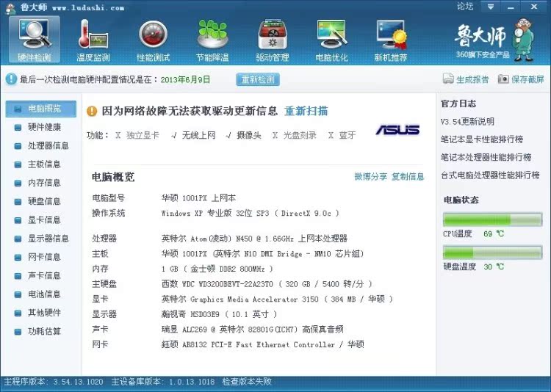Click the 复制信息 link
The height and width of the screenshot is (392, 551).
point(408,177)
